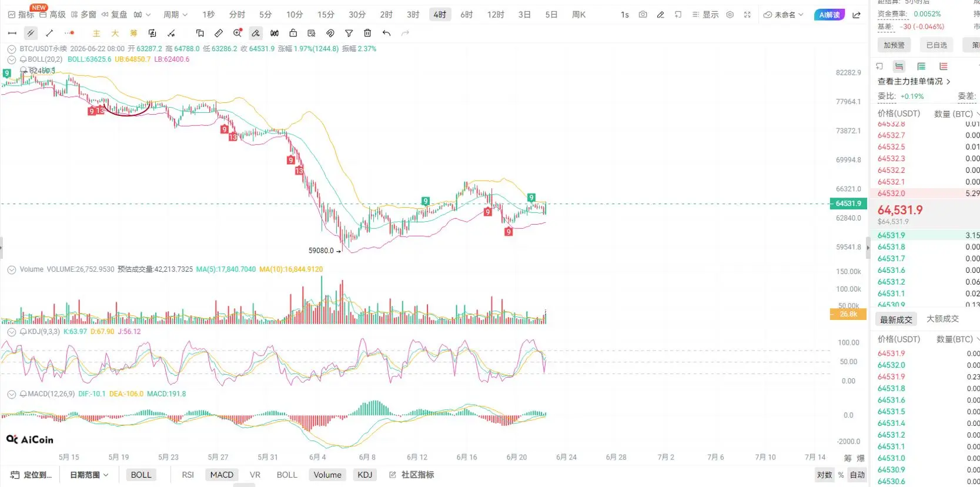Toggle MACD indicator at bottom bar
The width and height of the screenshot is (980, 487).
[x=222, y=475]
